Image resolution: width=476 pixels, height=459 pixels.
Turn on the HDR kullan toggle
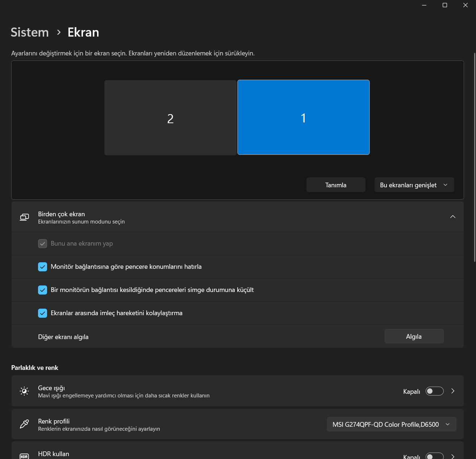[434, 456]
